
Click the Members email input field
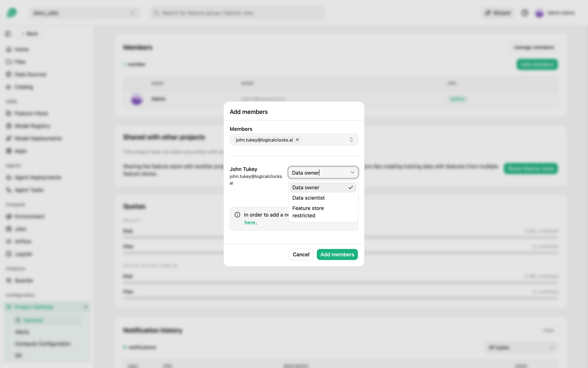tap(294, 140)
